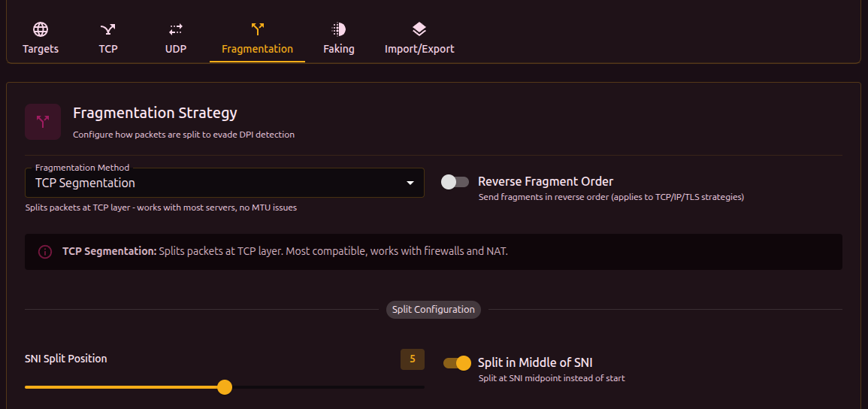Switch to the Faking tab
Image resolution: width=868 pixels, height=409 pixels.
click(339, 49)
